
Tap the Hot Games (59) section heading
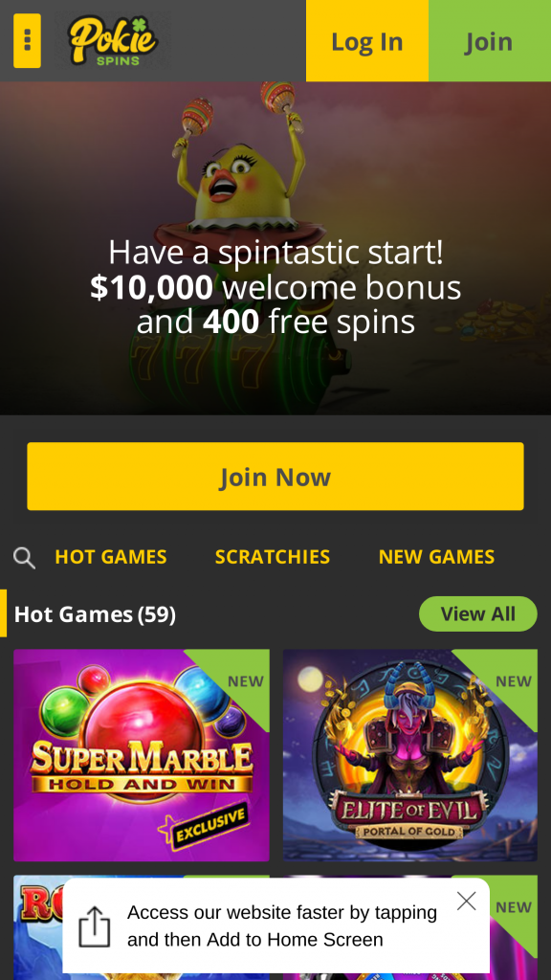point(95,614)
